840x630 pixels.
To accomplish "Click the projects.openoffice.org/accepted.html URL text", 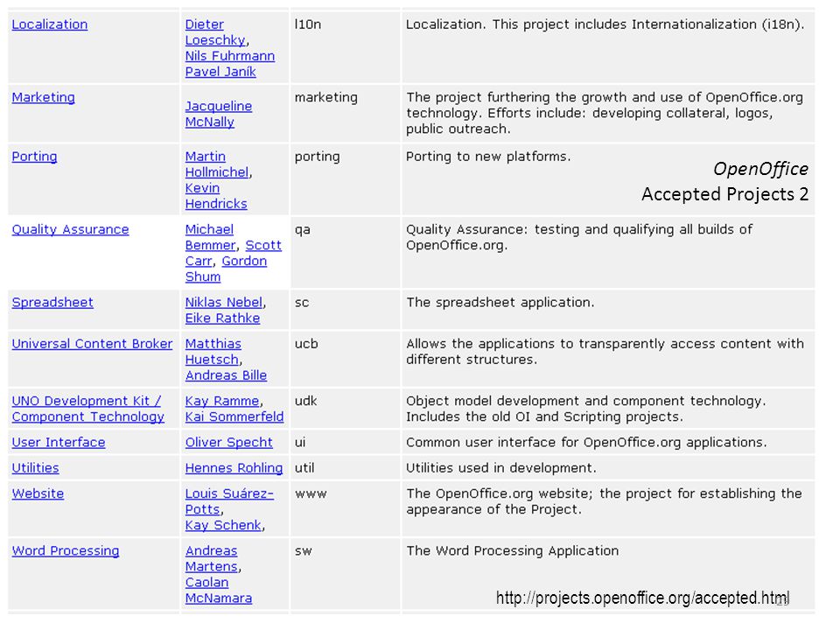I will [x=642, y=598].
